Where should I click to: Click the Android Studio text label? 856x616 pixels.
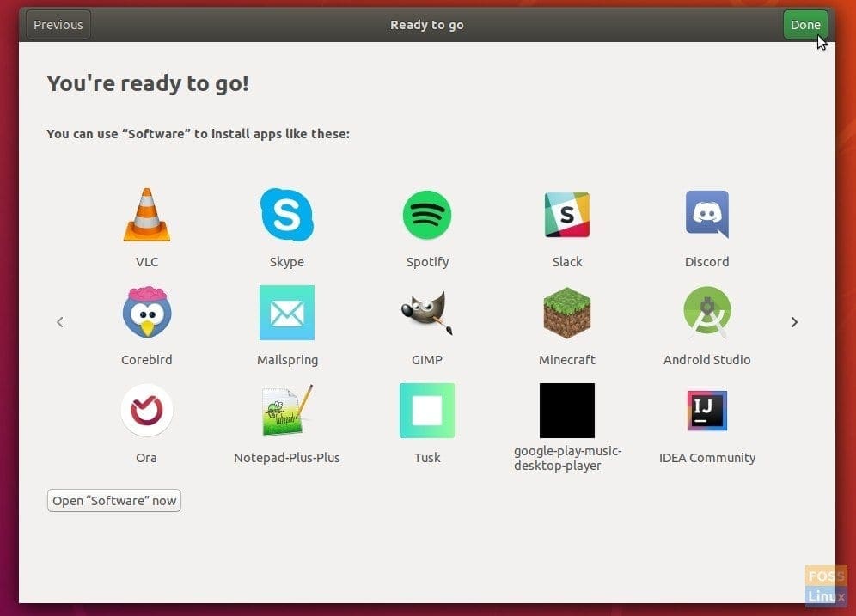[707, 360]
